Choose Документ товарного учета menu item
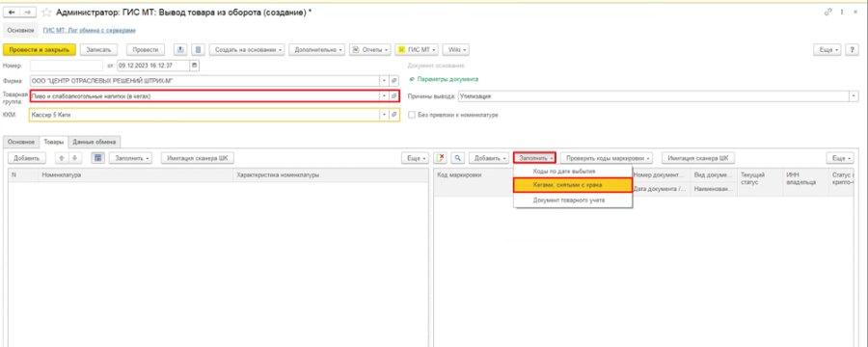 pos(573,200)
